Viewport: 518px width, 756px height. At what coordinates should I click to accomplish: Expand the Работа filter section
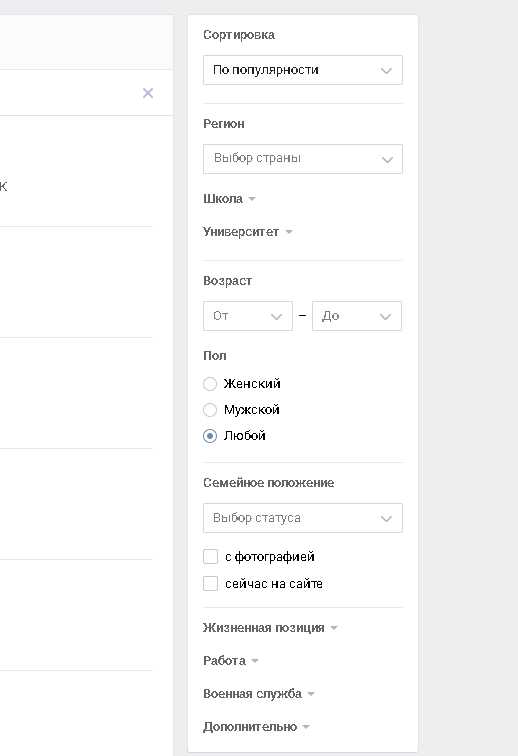tap(231, 661)
